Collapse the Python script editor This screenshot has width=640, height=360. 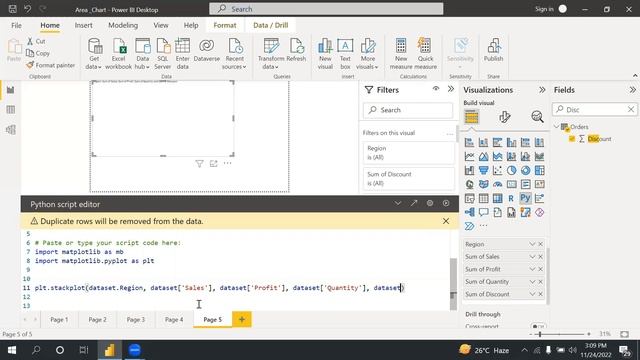tap(398, 203)
